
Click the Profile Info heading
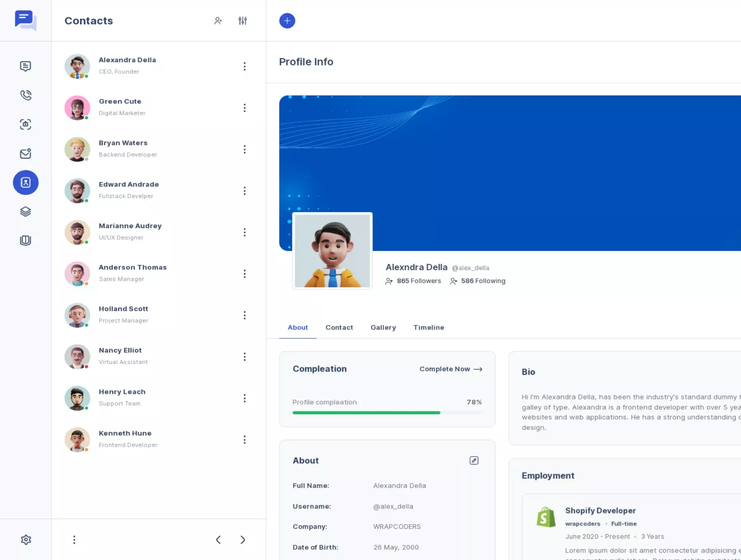pyautogui.click(x=306, y=62)
